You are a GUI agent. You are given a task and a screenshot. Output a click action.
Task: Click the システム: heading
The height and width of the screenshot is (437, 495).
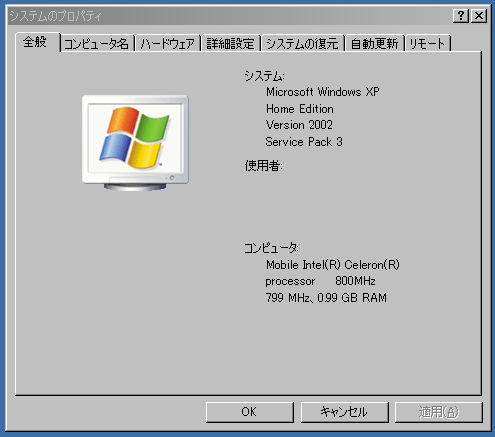[x=264, y=76]
